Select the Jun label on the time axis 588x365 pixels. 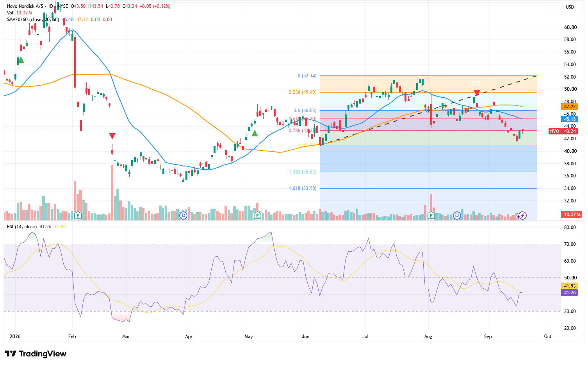click(x=306, y=336)
